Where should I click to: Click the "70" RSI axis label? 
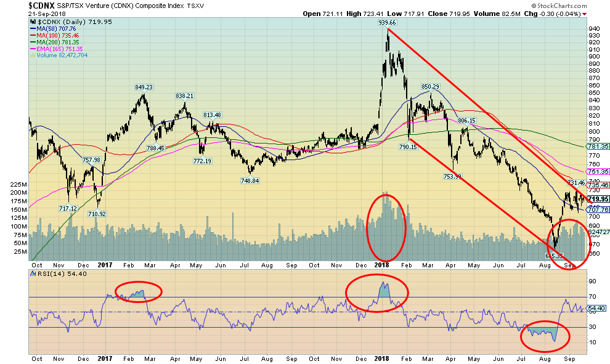592,297
